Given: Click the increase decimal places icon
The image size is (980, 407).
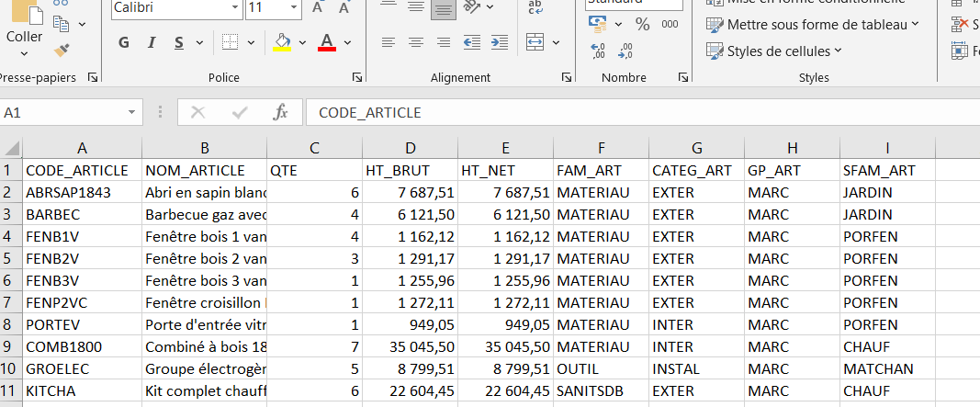Looking at the screenshot, I should click(598, 51).
